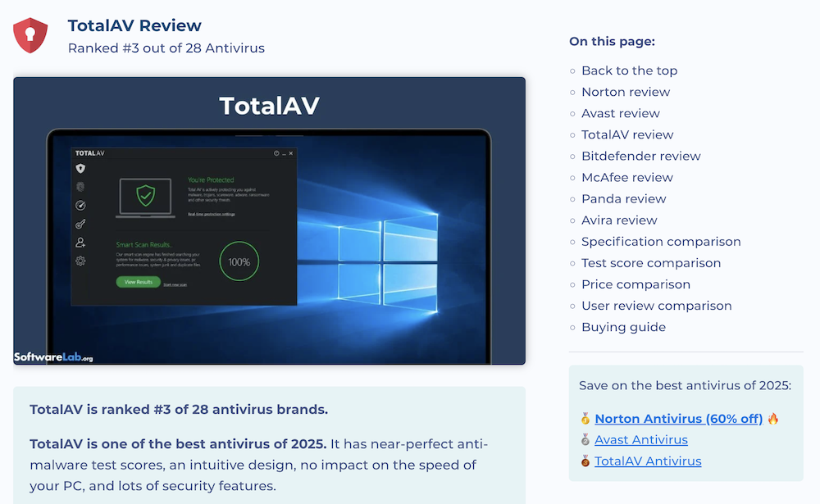Go to Bitdefender review section
The height and width of the screenshot is (504, 820).
tap(640, 156)
